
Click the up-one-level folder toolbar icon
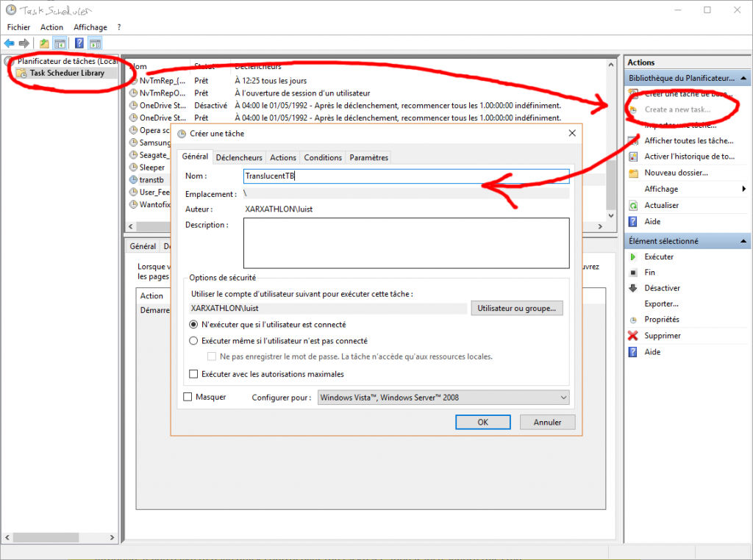pyautogui.click(x=44, y=43)
